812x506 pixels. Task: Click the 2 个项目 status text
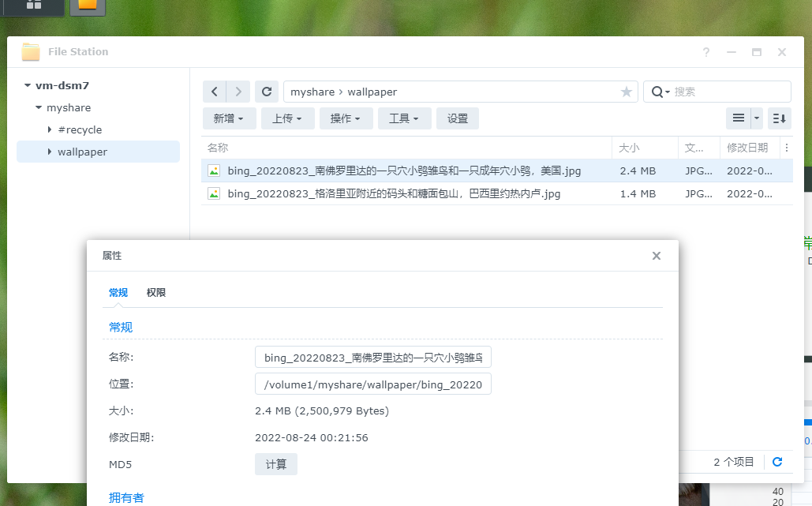(733, 462)
